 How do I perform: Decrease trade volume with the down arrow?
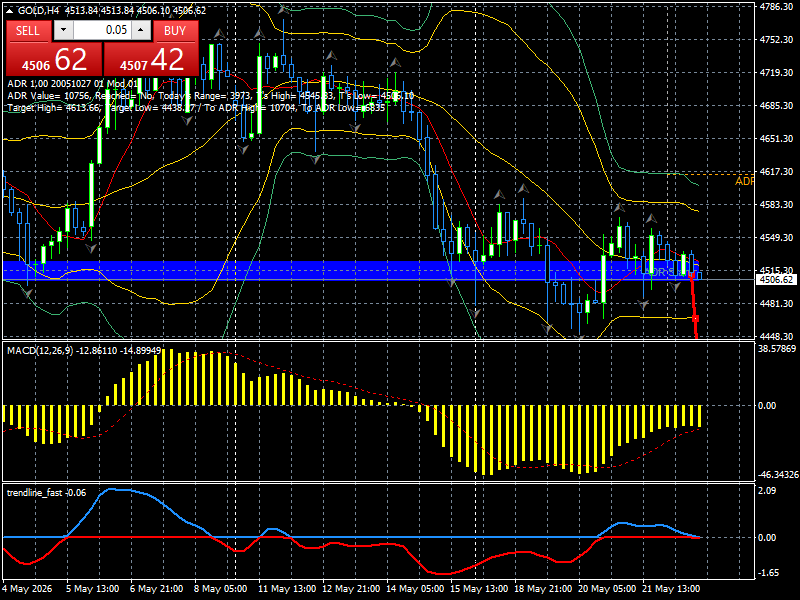coord(63,30)
